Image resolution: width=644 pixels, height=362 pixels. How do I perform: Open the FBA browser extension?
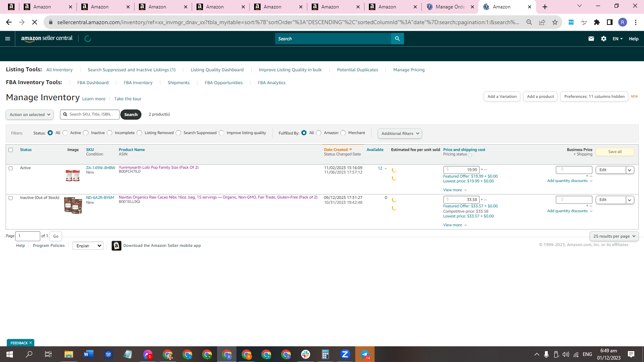571,22
